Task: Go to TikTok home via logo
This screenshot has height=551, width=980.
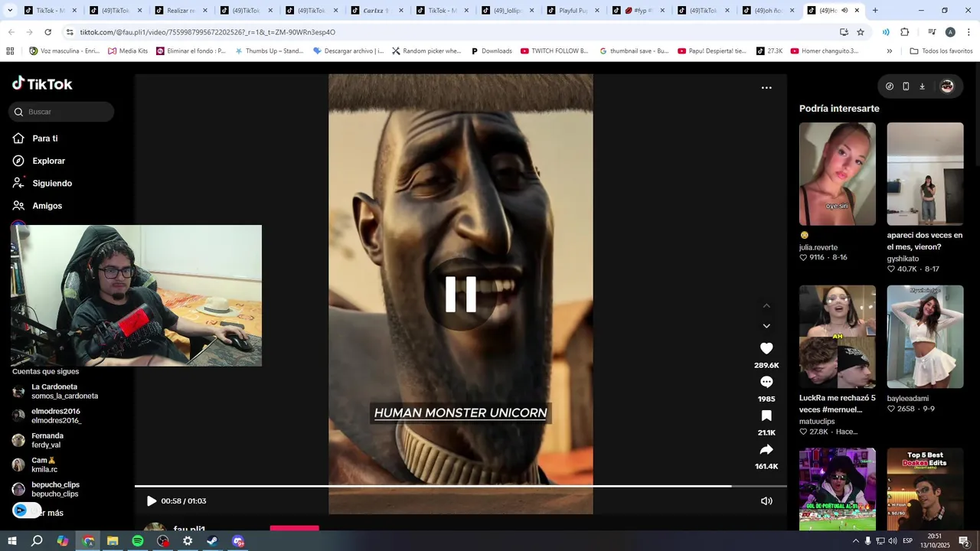Action: click(x=42, y=83)
